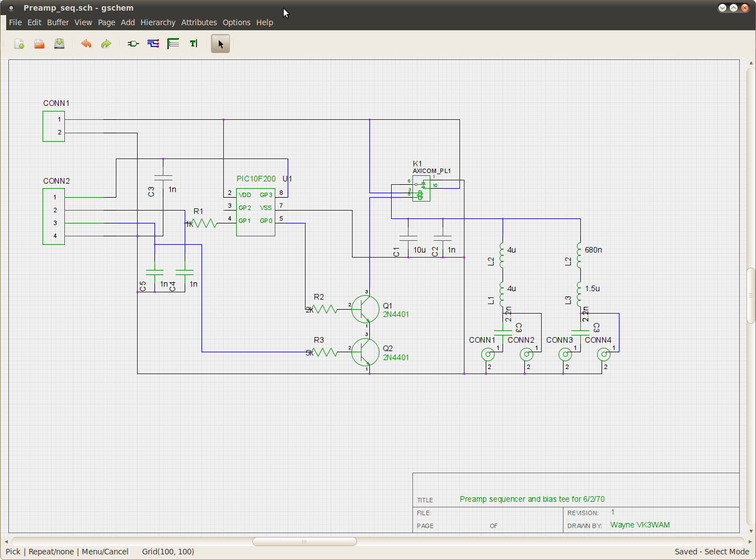The height and width of the screenshot is (560, 756).
Task: Click the vertical scrollbar up arrow
Action: [x=751, y=63]
